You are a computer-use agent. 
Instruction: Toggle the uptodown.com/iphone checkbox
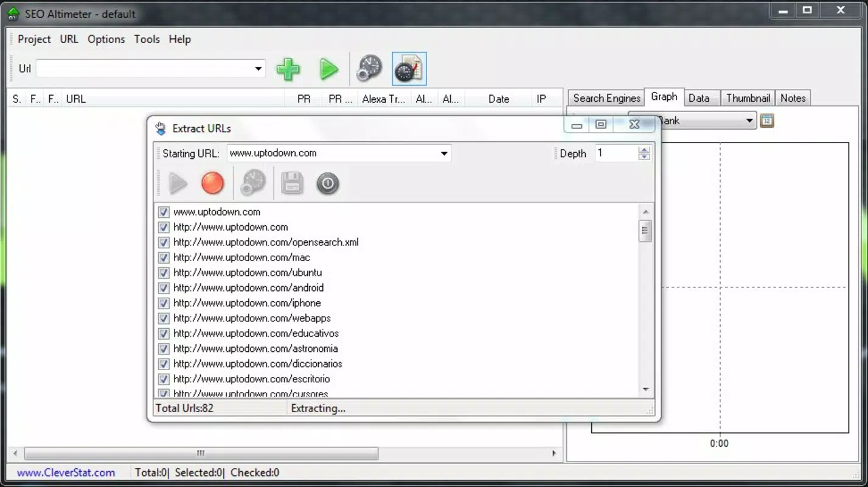point(164,303)
